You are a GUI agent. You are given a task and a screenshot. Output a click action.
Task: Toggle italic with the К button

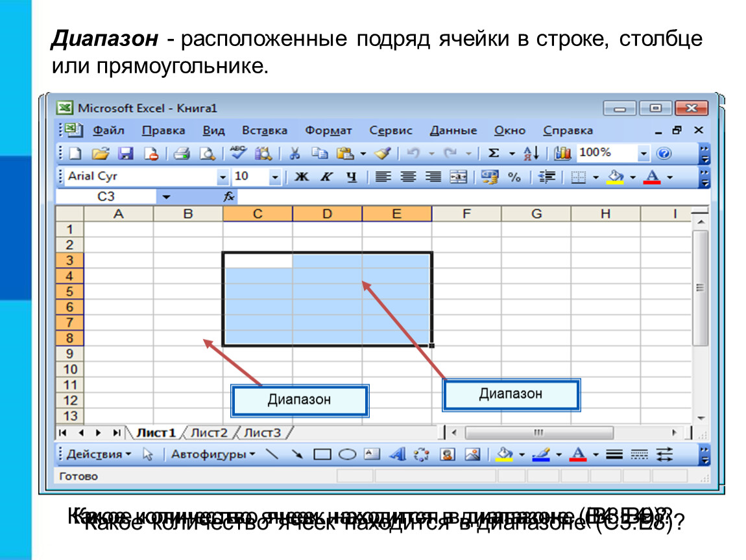326,177
